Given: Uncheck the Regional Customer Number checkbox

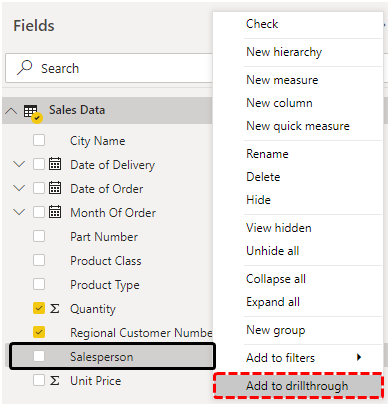Looking at the screenshot, I should pyautogui.click(x=39, y=332).
